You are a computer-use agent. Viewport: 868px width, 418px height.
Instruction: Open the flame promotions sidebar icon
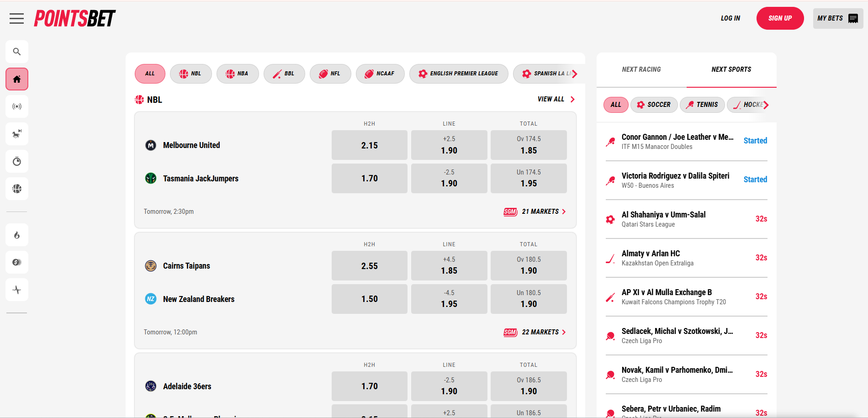17,235
